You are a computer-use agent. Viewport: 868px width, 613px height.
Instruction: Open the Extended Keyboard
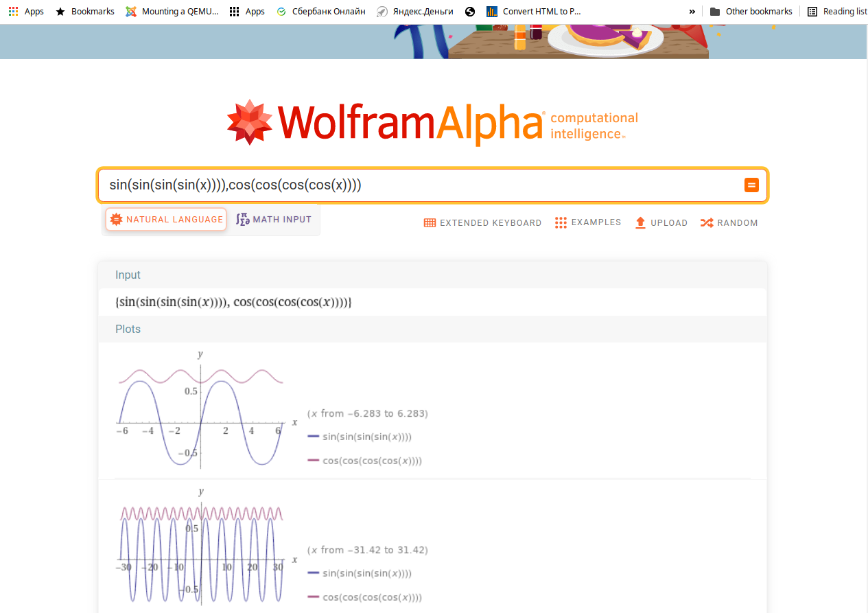[483, 223]
